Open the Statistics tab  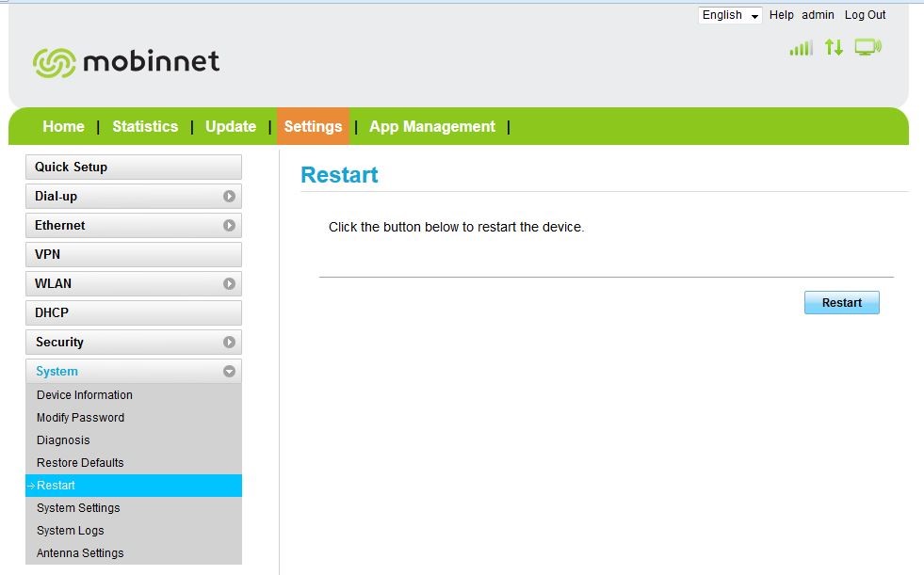pos(145,127)
